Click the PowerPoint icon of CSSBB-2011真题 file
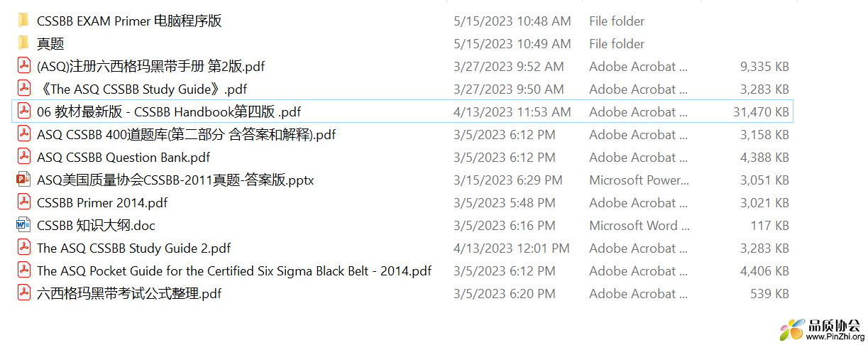868x345 pixels. (x=23, y=180)
